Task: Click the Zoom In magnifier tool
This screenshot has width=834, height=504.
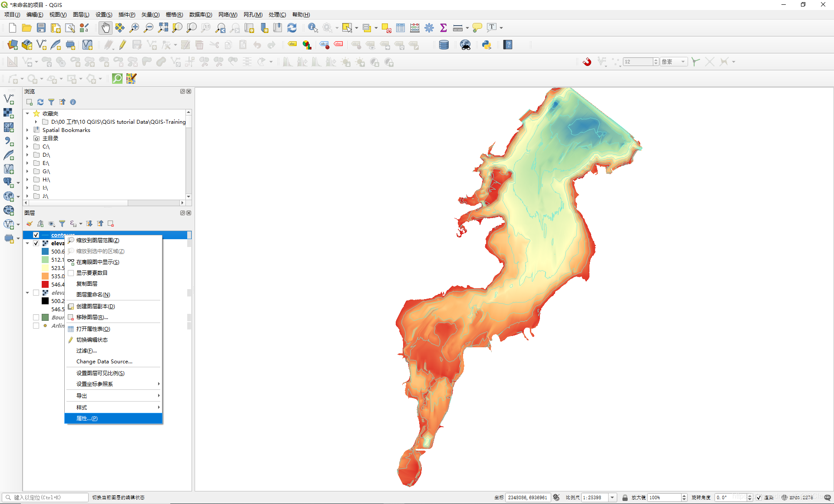Action: point(134,28)
